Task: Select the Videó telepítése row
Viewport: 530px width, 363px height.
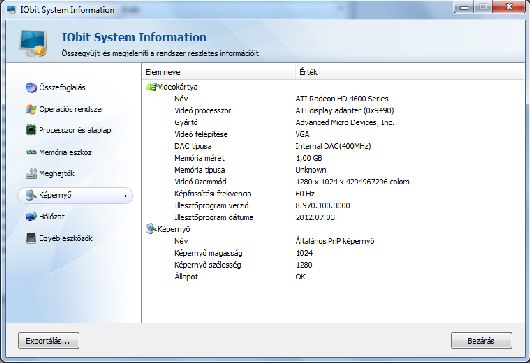Action: [333, 134]
